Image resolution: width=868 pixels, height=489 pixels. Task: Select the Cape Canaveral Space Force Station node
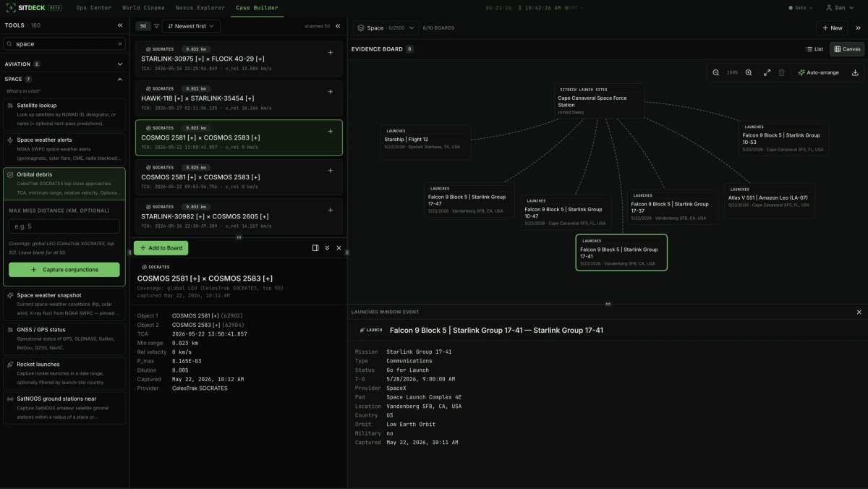tap(599, 101)
